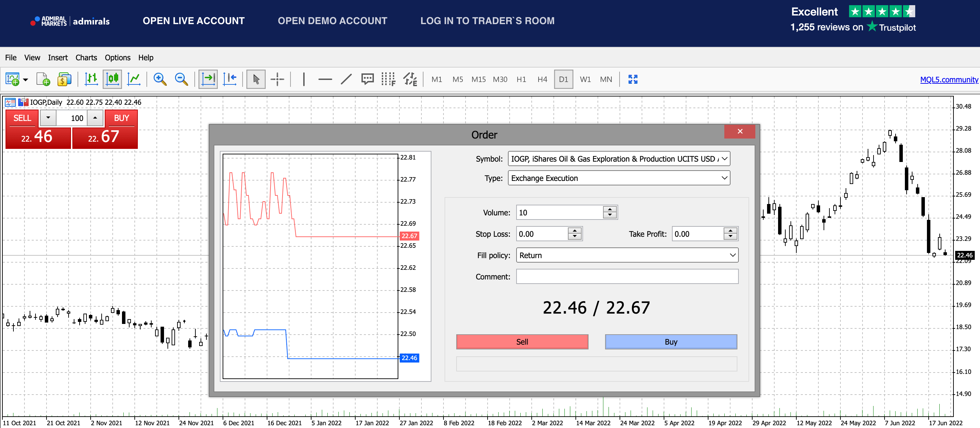Click OPEN LIVE ACCOUNT link
This screenshot has height=428, width=980.
coord(194,21)
